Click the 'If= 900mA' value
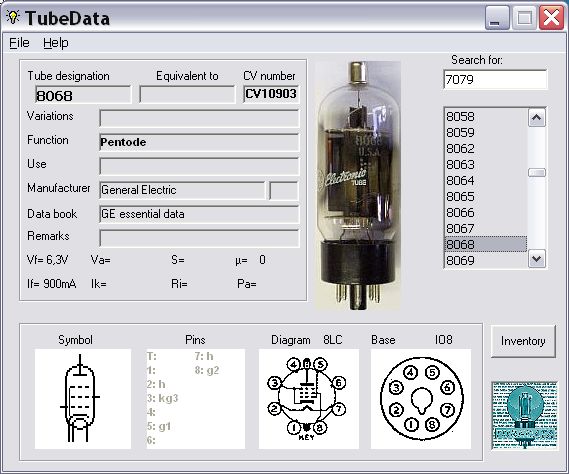This screenshot has height=474, width=569. (52, 284)
